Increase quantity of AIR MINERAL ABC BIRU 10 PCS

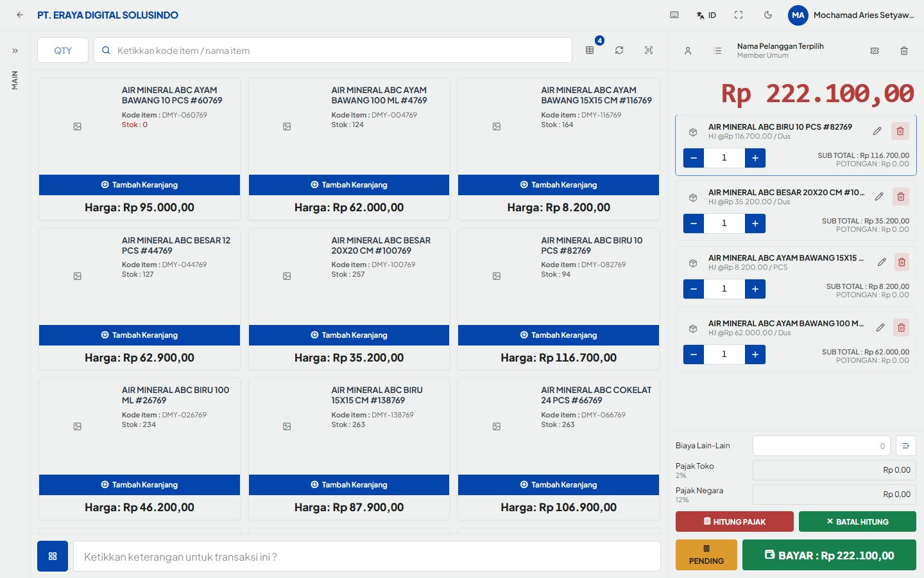pos(755,158)
